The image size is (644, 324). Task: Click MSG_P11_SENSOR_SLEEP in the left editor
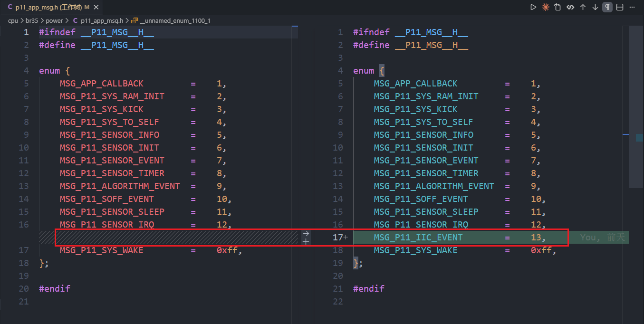click(112, 212)
